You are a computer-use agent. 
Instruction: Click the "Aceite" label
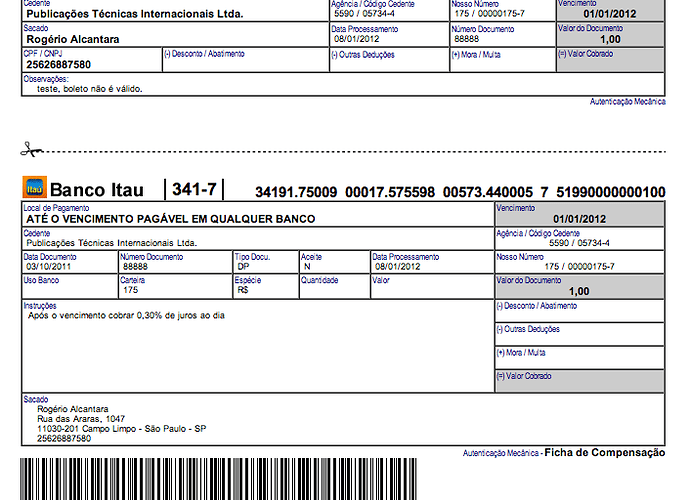pos(312,257)
